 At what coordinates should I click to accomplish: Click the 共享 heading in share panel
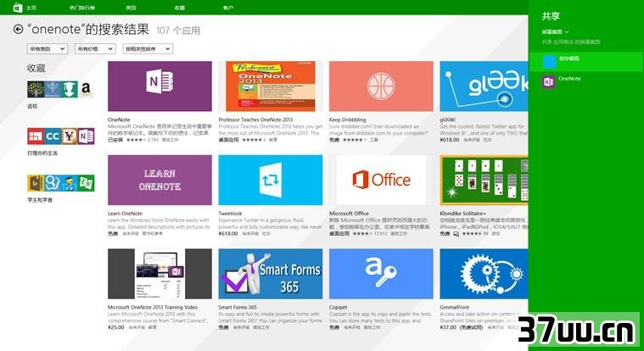point(551,16)
